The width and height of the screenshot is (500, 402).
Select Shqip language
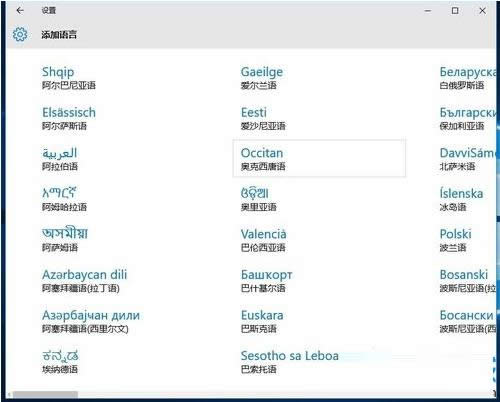point(69,78)
